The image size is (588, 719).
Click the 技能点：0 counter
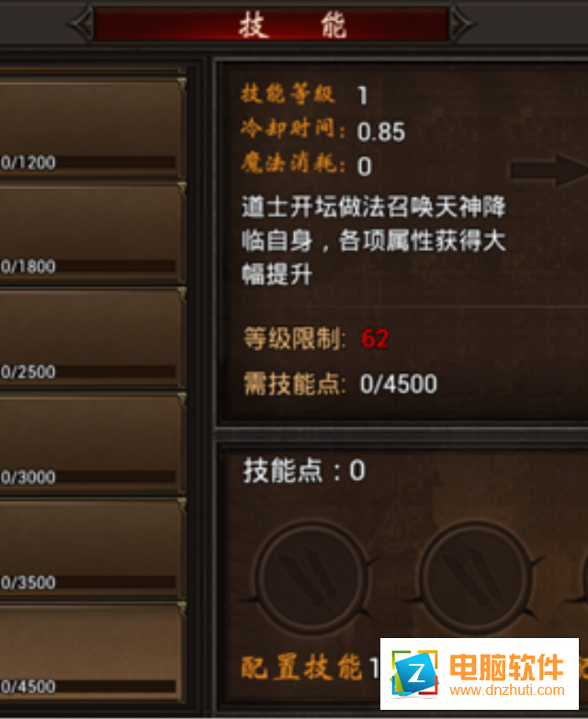click(304, 471)
